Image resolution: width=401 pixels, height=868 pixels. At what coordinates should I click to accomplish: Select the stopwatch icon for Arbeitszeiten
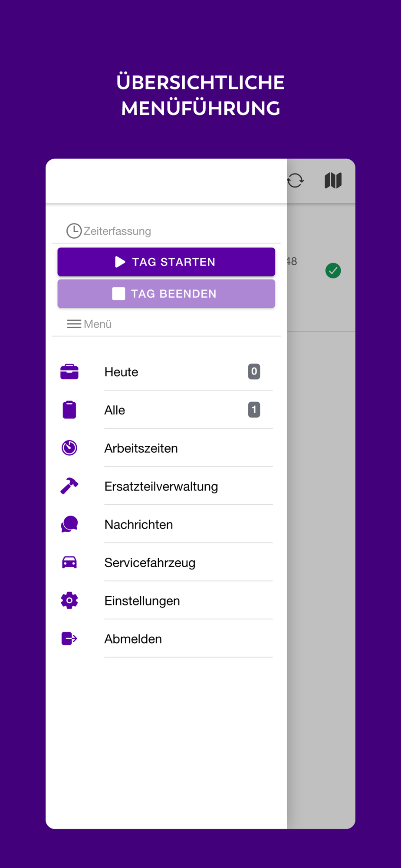click(69, 448)
